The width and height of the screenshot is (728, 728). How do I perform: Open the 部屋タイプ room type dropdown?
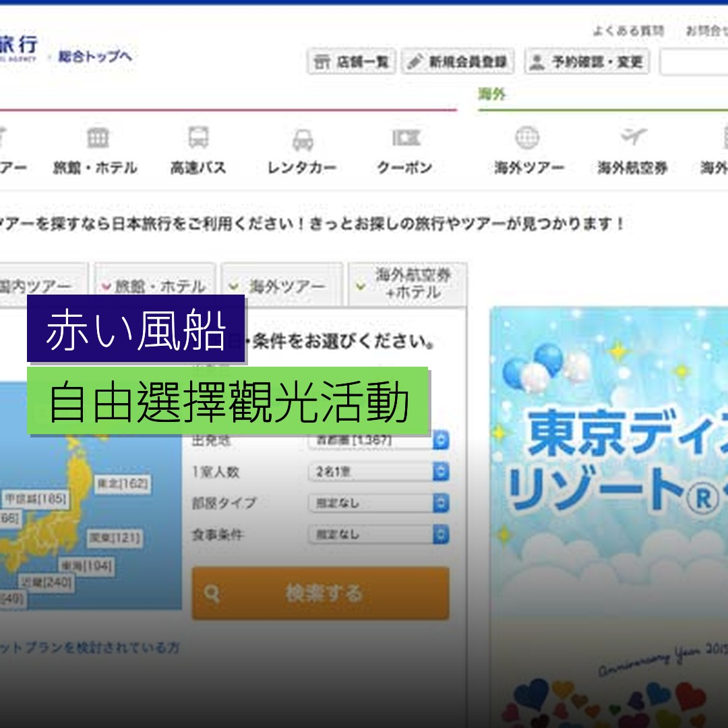click(377, 503)
